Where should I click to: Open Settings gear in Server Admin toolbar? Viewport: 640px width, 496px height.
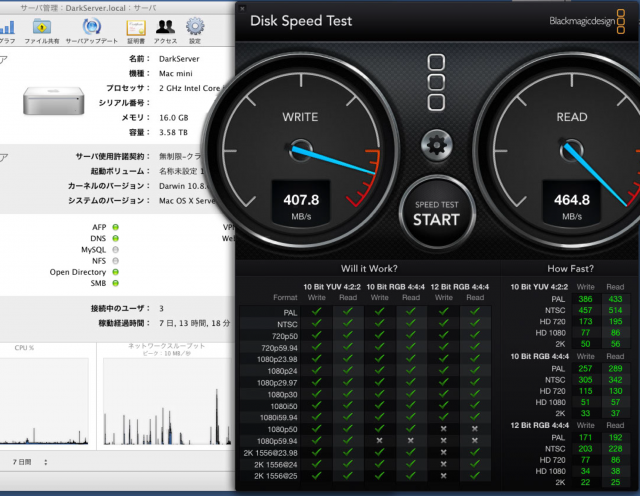coord(195,31)
